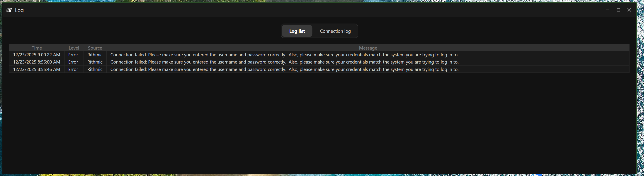Click Rithmic source in the last log row
The image size is (644, 176).
click(x=95, y=69)
